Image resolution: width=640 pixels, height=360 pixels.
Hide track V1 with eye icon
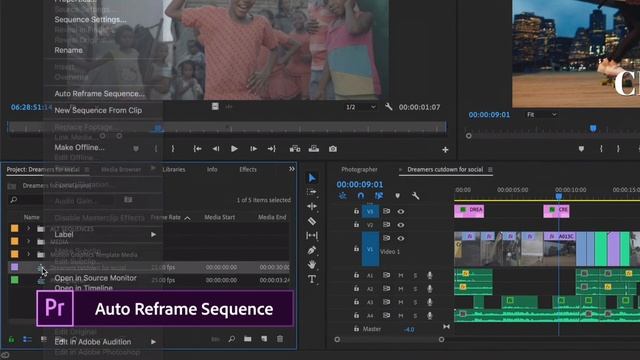click(x=401, y=238)
